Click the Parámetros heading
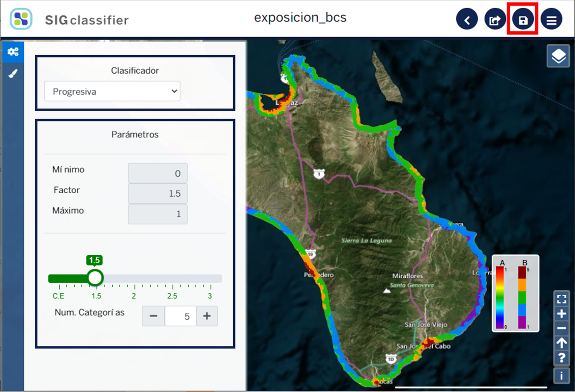The height and width of the screenshot is (392, 575). pyautogui.click(x=135, y=134)
